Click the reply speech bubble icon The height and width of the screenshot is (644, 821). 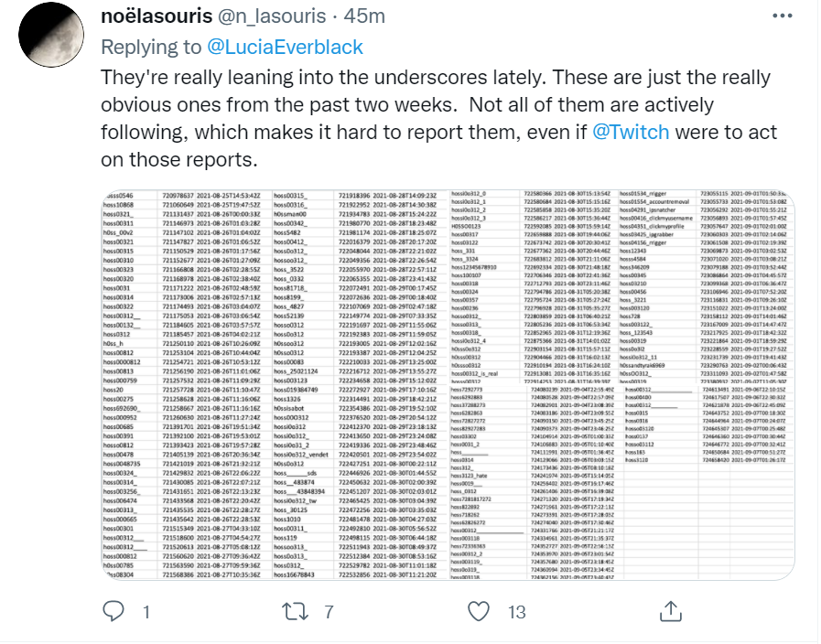113,609
